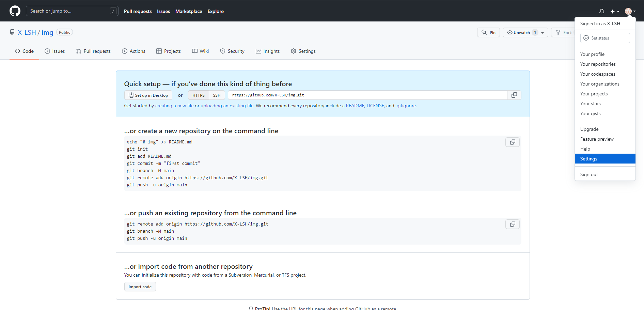Click the user avatar menu
The width and height of the screenshot is (644, 310).
click(630, 11)
